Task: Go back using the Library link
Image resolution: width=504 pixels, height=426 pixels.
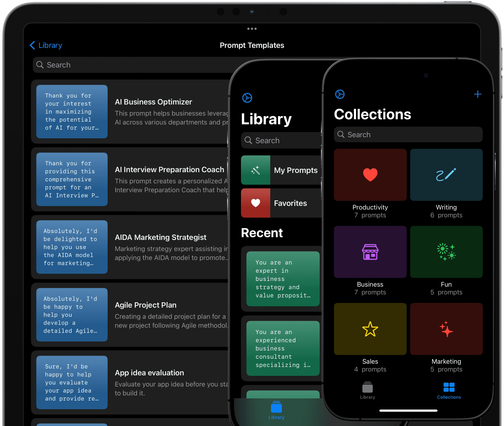Action: click(45, 45)
